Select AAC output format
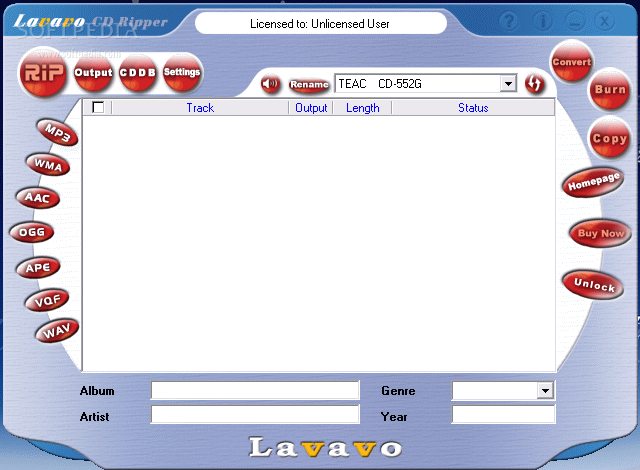The width and height of the screenshot is (640, 470). tap(38, 198)
